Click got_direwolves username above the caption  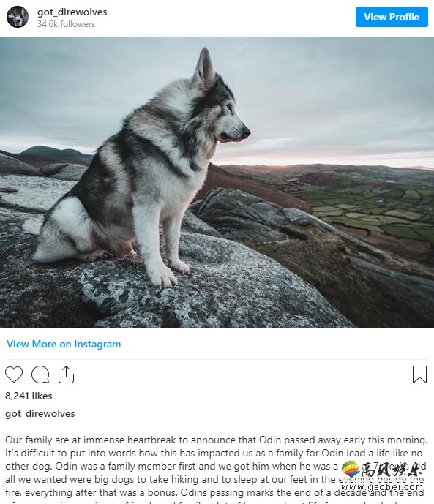(40, 413)
